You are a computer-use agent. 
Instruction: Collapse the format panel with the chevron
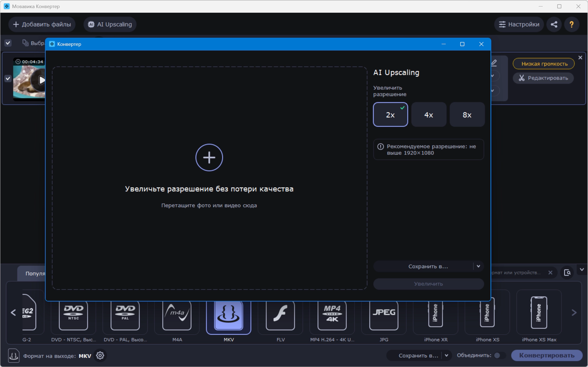tap(582, 269)
